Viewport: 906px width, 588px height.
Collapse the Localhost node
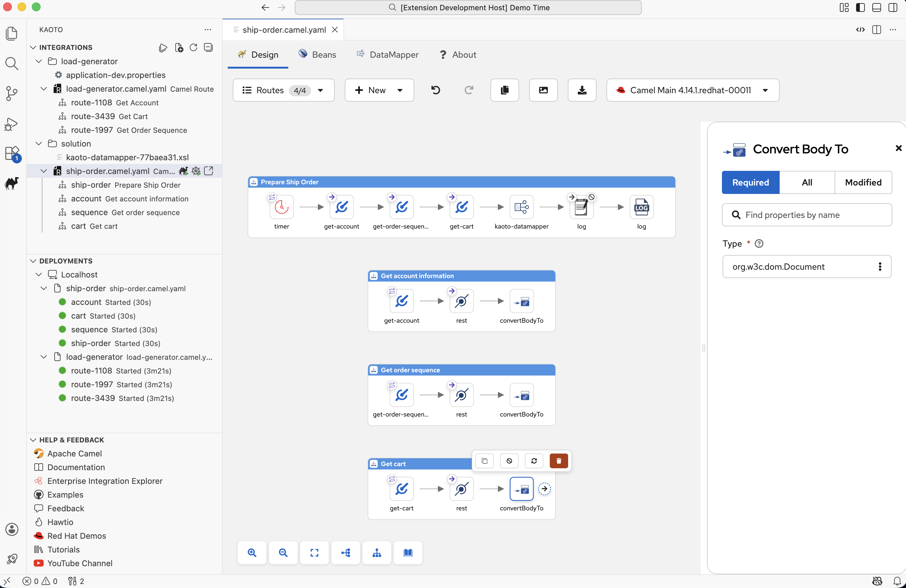tap(39, 275)
